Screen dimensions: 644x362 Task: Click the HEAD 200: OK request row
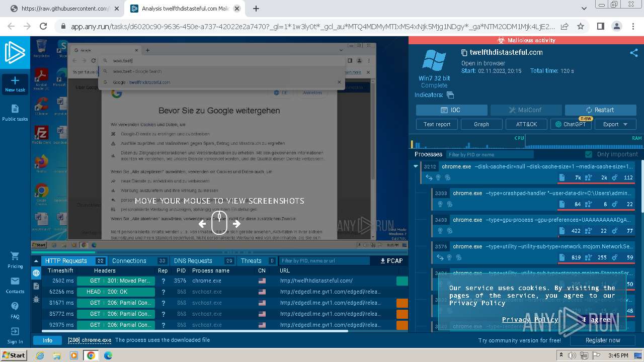[225, 292]
